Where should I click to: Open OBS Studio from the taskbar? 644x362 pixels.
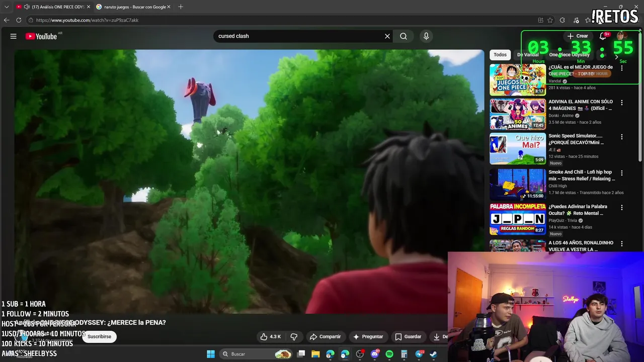click(360, 354)
